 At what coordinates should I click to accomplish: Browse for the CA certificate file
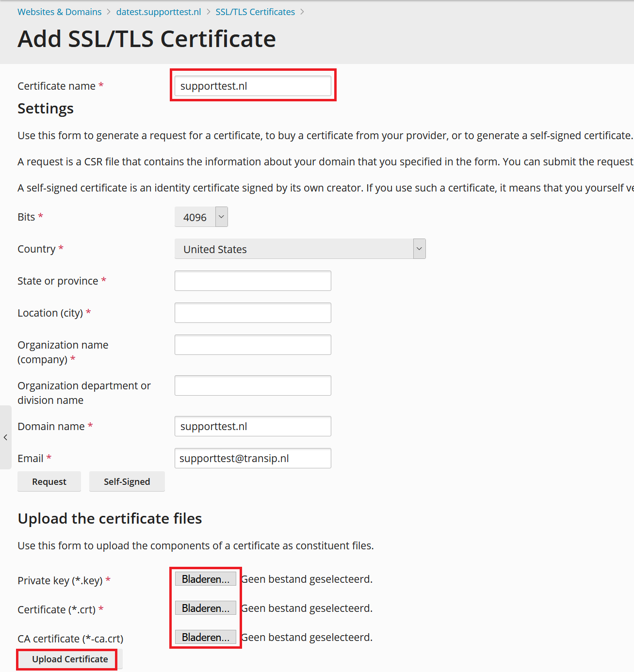tap(206, 637)
